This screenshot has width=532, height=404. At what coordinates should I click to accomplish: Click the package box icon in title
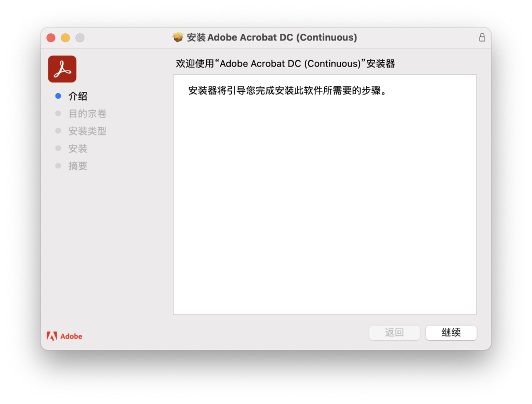coord(178,37)
